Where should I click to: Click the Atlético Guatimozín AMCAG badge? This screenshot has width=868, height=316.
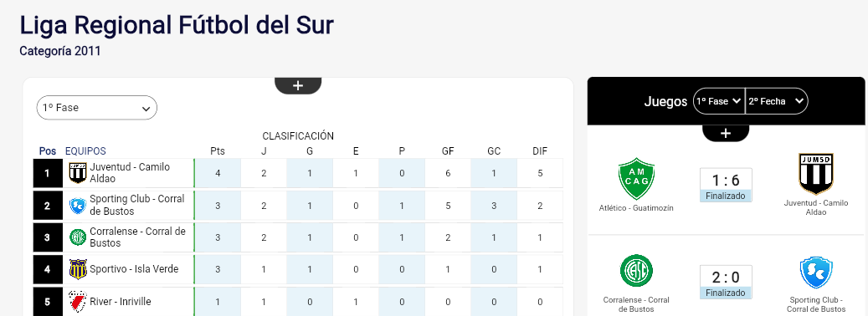636,178
